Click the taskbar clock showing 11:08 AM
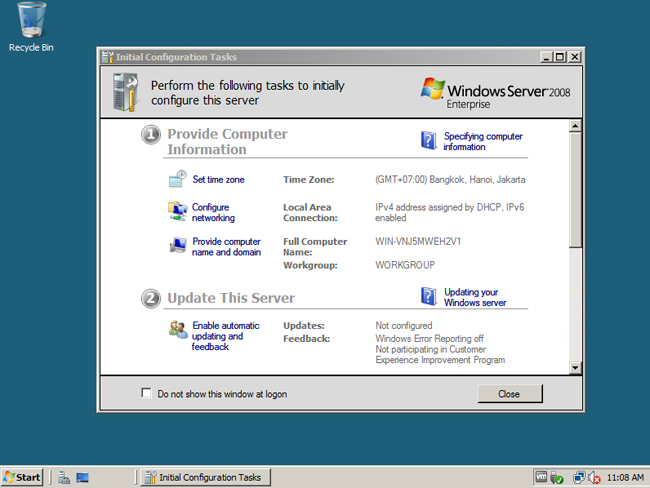650x488 pixels. click(626, 478)
